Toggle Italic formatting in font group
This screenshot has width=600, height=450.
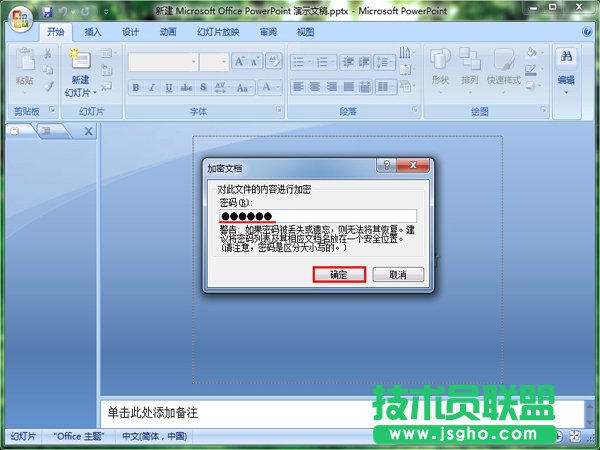pyautogui.click(x=150, y=88)
